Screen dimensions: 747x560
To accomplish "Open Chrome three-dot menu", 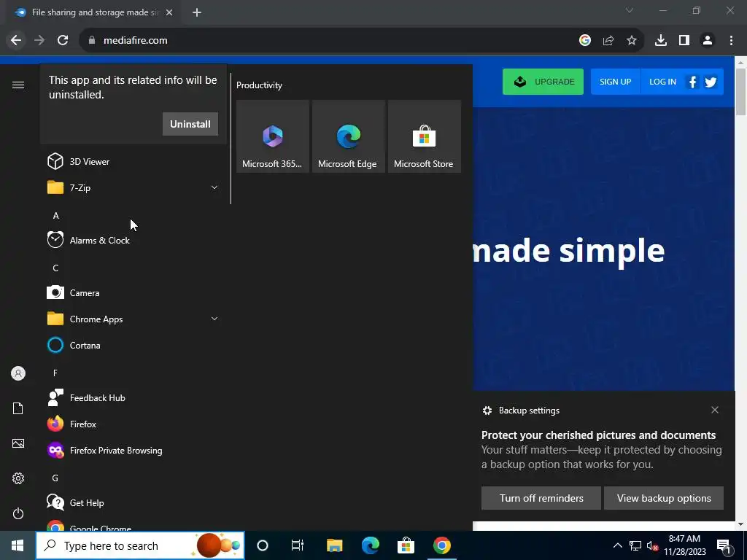I will click(x=731, y=40).
